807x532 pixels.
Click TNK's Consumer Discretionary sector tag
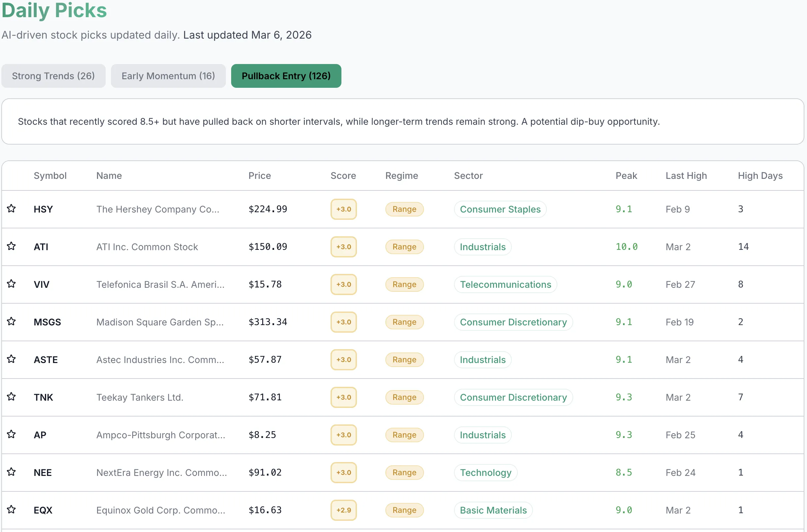pyautogui.click(x=513, y=398)
